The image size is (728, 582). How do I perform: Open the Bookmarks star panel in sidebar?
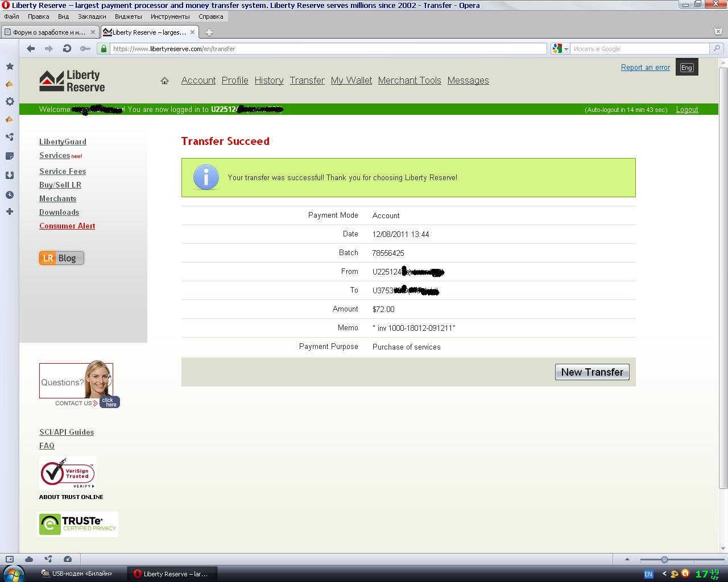point(10,66)
